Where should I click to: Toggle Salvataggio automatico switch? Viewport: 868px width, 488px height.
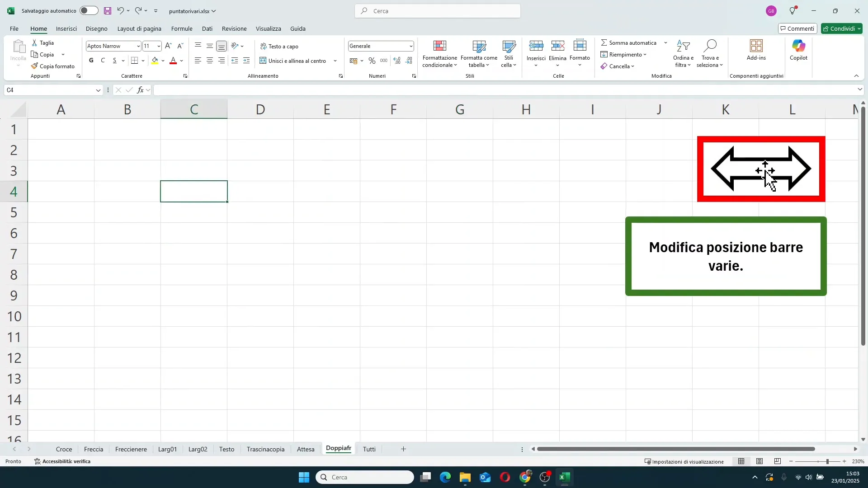pyautogui.click(x=89, y=11)
